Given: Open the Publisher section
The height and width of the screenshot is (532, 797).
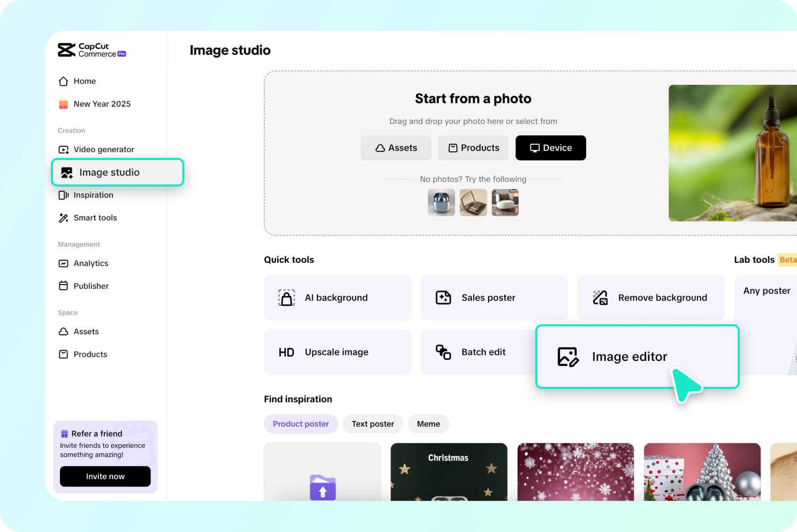Looking at the screenshot, I should (91, 286).
